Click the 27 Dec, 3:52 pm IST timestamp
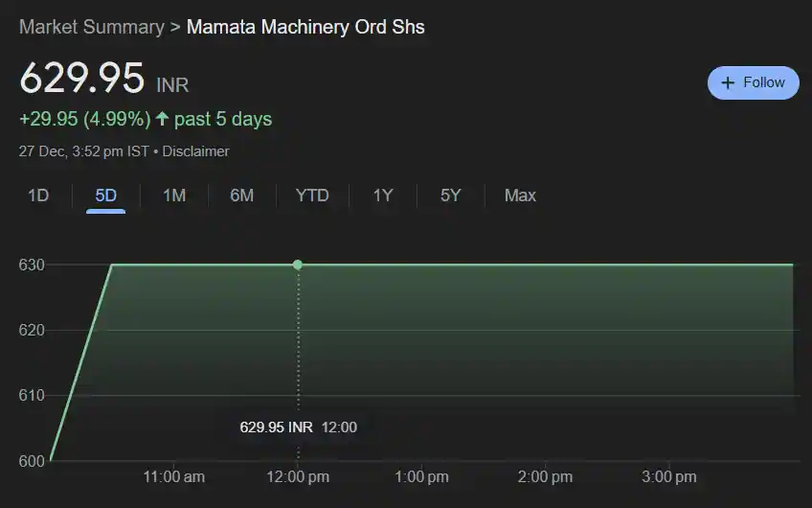 [x=84, y=151]
